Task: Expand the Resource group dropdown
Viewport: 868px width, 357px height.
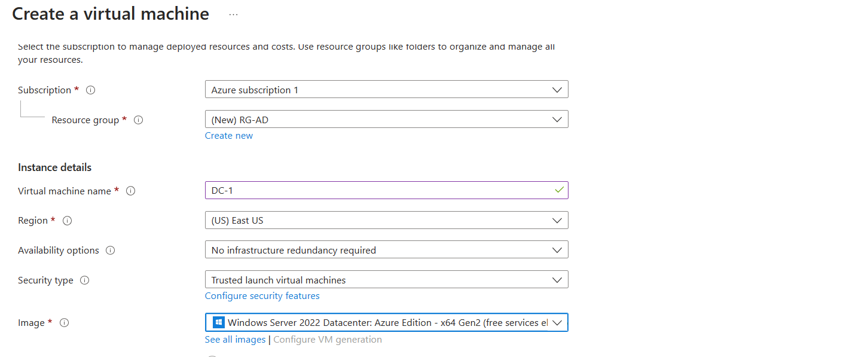Action: (386, 120)
